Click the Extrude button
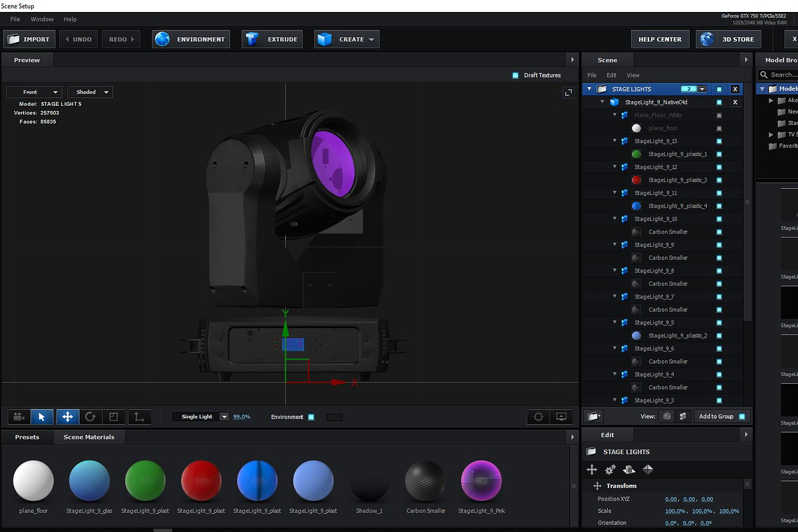The height and width of the screenshot is (532, 798). tap(273, 39)
